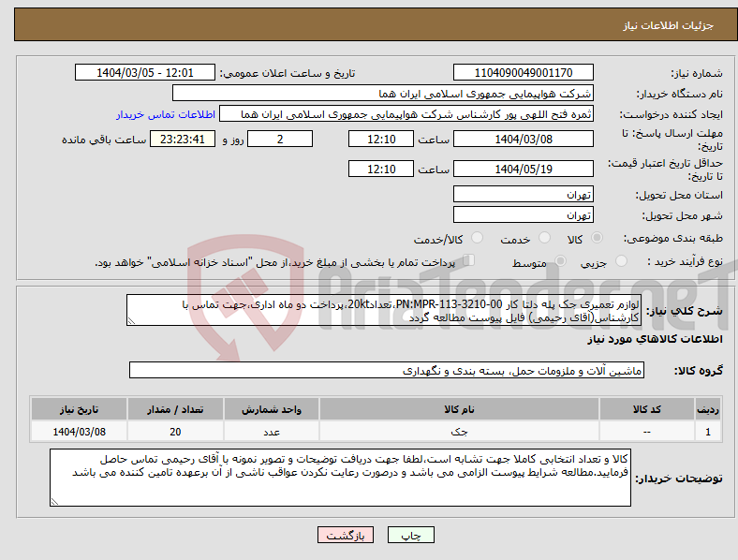Image resolution: width=738 pixels, height=560 pixels.
Task: Click the price validity time 12:10 field
Action: pos(381,169)
